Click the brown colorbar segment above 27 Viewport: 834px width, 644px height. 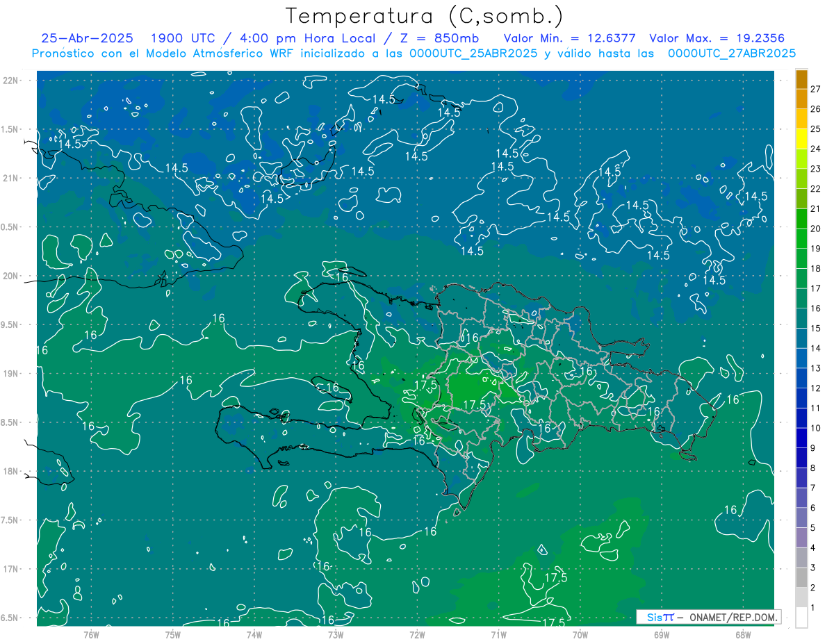click(x=801, y=79)
